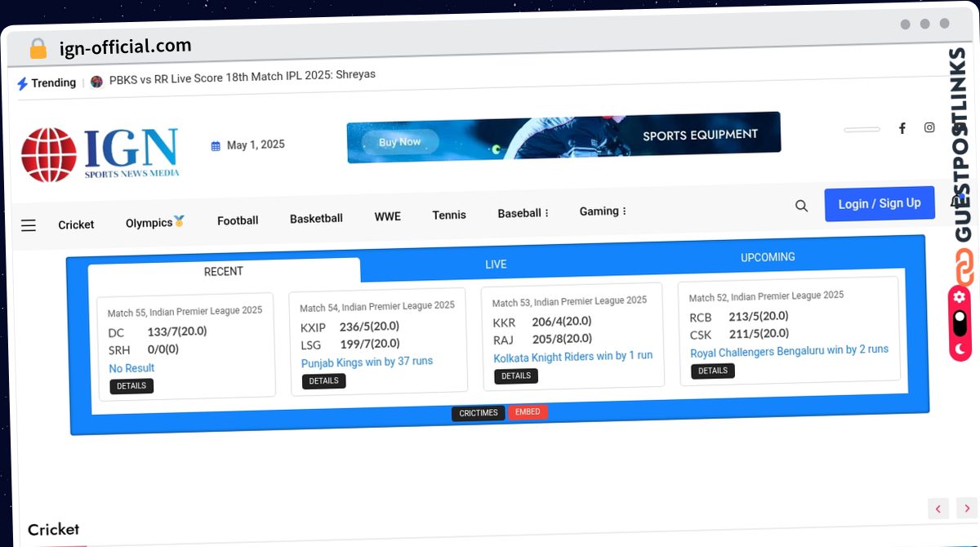The height and width of the screenshot is (547, 980).
Task: Click the moon icon on red widget
Action: (960, 349)
